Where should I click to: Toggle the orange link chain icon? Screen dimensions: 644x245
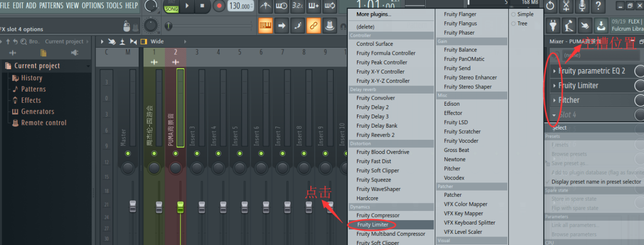tap(314, 25)
